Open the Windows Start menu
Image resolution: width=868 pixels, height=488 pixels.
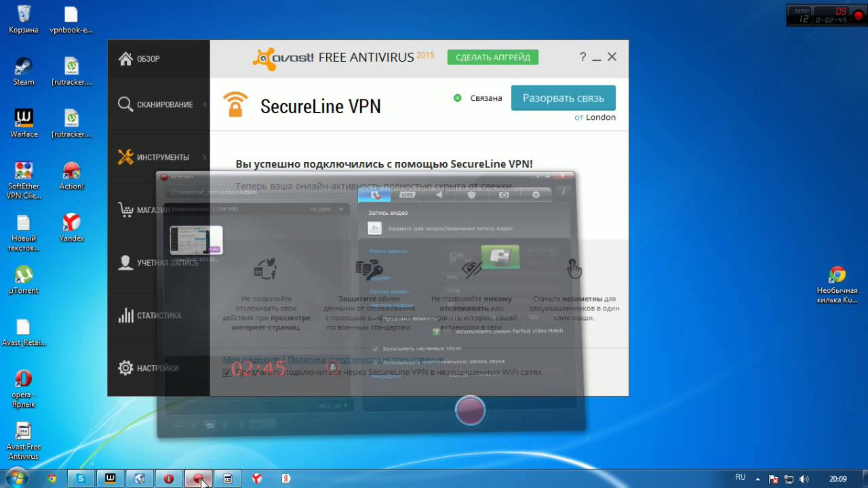pyautogui.click(x=16, y=478)
